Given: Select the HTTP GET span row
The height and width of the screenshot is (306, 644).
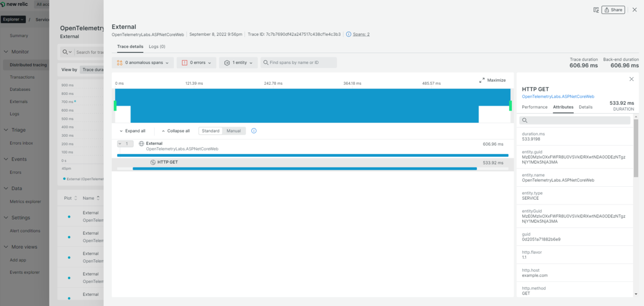Looking at the screenshot, I should (x=312, y=164).
